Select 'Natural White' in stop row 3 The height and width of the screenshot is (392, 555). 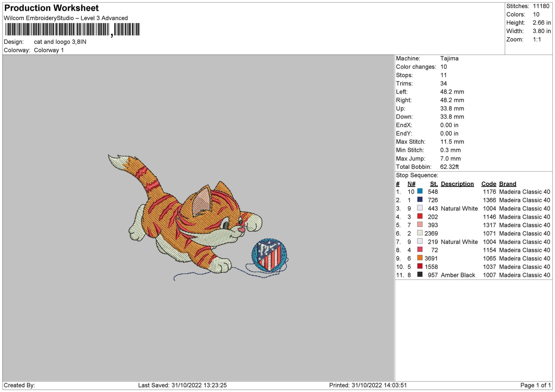tap(459, 208)
